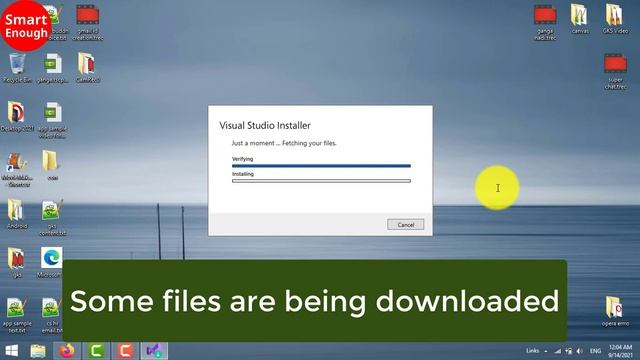
Task: Open the volume control in tray
Action: click(x=580, y=351)
